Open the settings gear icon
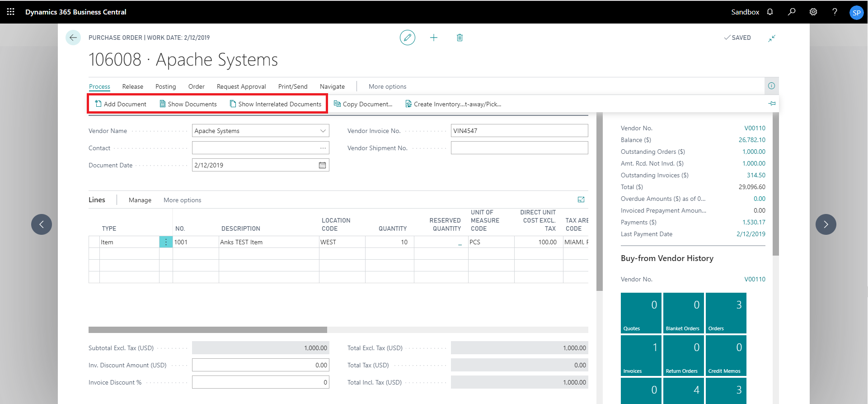The image size is (868, 404). (813, 12)
